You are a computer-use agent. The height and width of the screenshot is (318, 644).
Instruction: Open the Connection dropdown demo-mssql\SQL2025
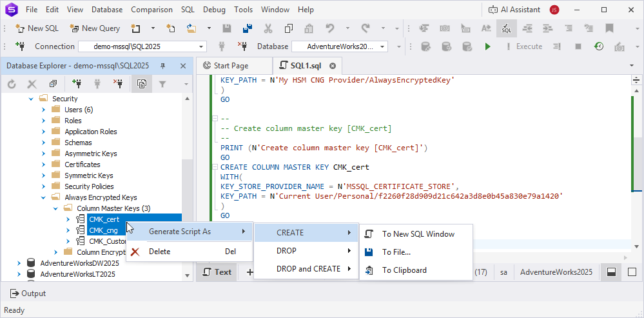coord(142,46)
